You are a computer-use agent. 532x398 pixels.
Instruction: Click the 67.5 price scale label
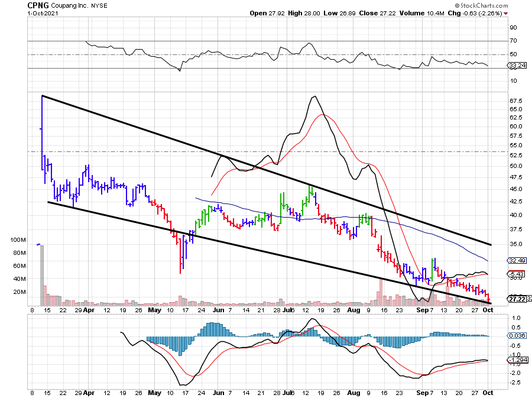tap(515, 101)
